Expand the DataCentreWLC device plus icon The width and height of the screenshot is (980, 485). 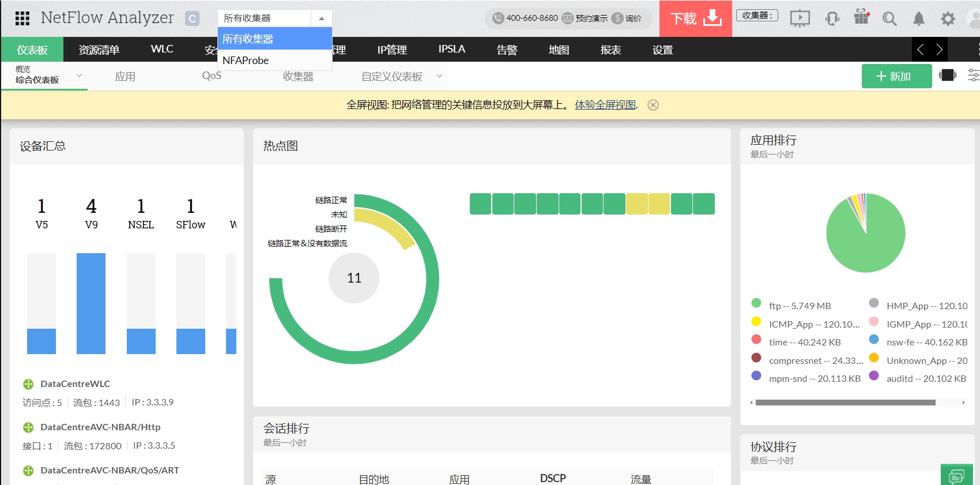point(28,384)
